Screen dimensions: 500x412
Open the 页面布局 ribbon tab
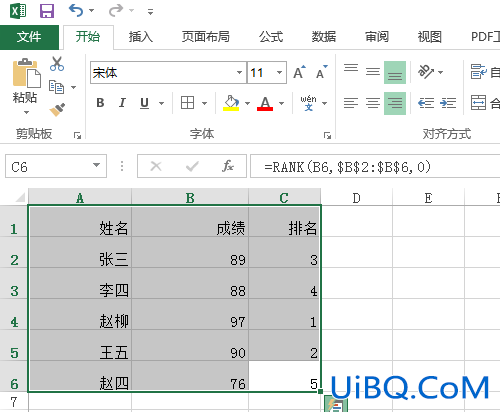pos(206,37)
